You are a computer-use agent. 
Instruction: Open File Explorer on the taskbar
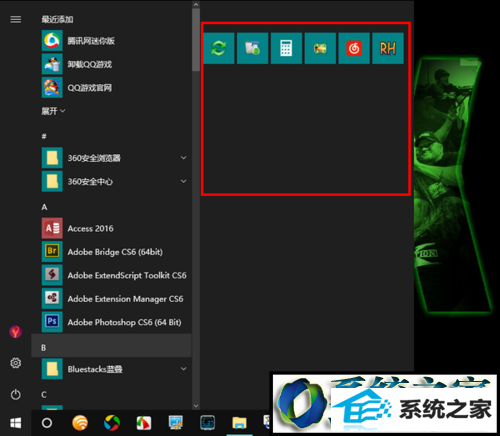(239, 423)
